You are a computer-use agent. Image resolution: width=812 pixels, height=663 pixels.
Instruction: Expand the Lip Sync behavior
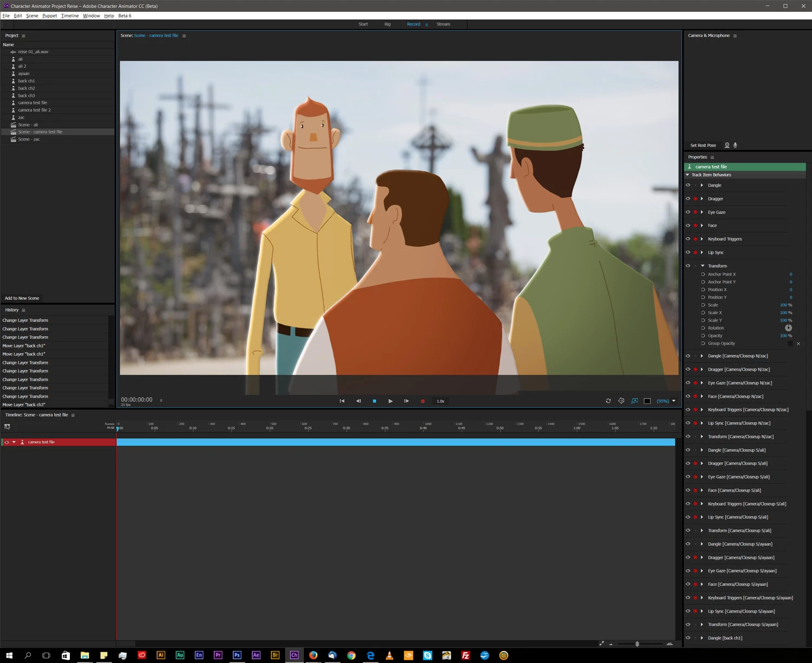702,252
